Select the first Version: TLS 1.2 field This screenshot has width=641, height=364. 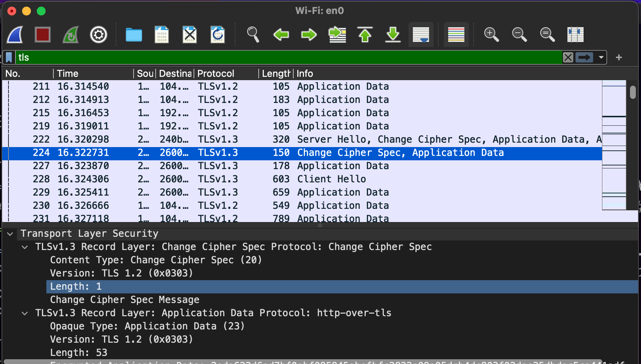point(121,273)
